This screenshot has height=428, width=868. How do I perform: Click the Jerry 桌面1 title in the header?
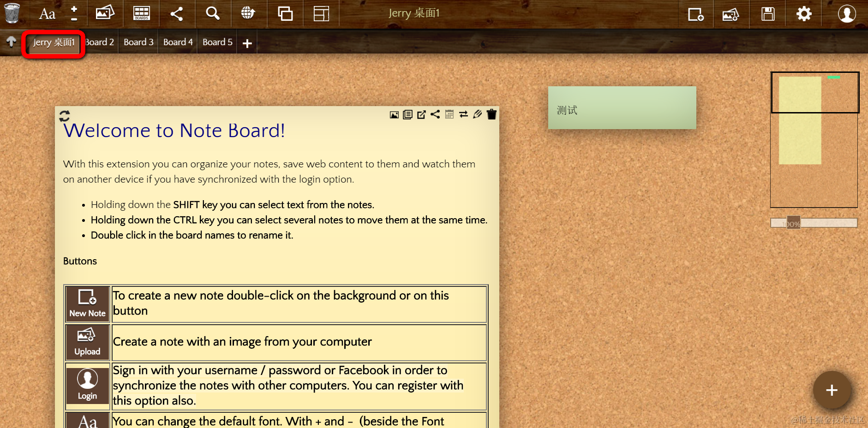(414, 13)
